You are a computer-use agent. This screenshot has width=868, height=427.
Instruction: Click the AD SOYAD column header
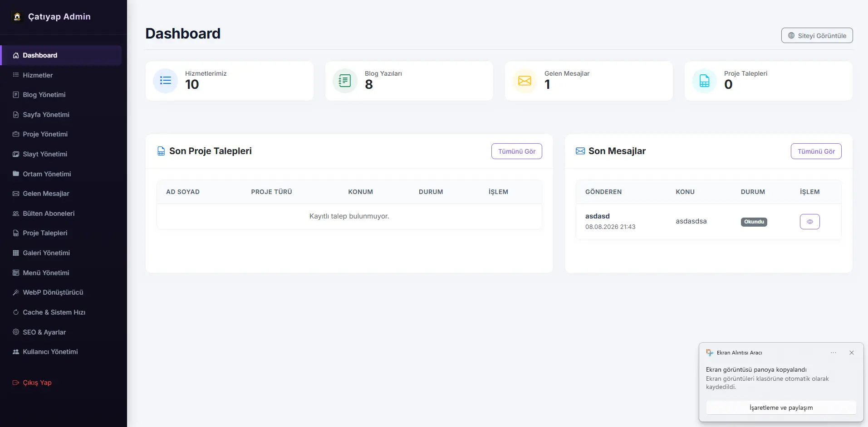[183, 192]
